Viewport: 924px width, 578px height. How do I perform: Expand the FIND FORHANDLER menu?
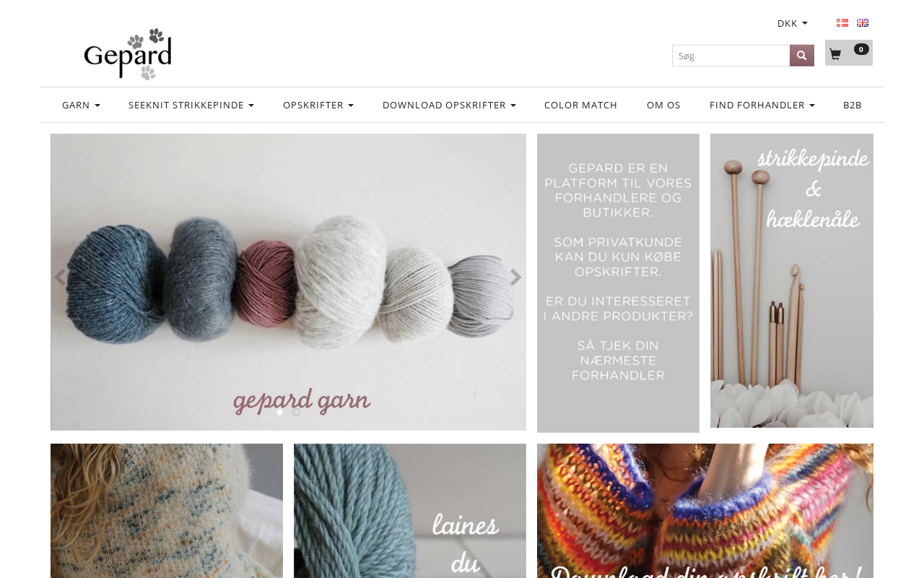pyautogui.click(x=762, y=105)
